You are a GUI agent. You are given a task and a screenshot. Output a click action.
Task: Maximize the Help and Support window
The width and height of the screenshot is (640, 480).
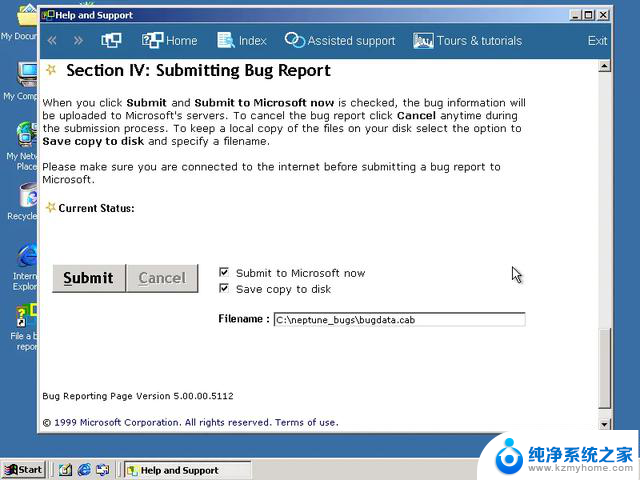[x=589, y=16]
